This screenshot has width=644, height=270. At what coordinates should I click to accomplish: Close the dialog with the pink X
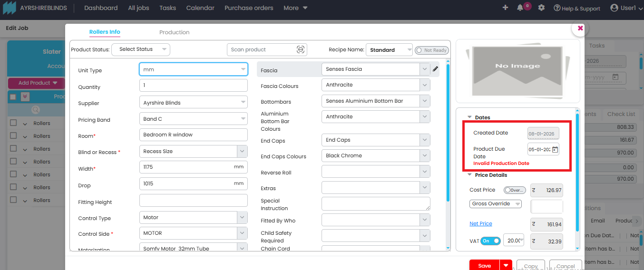pos(580,29)
